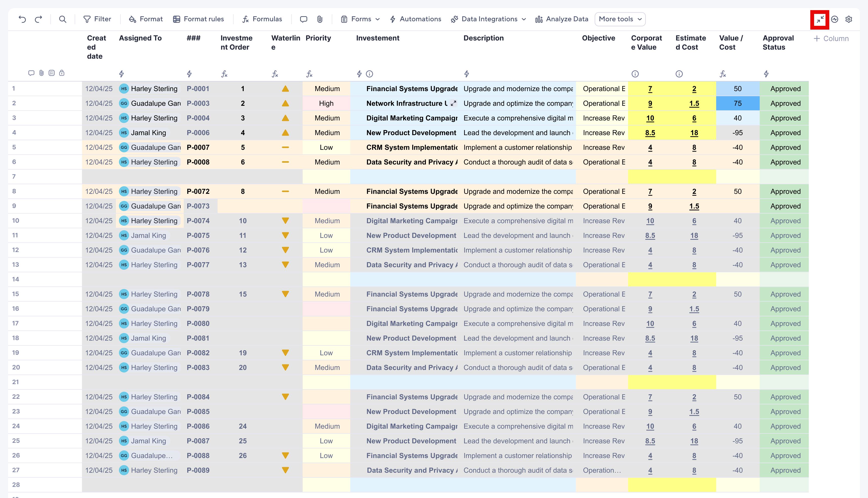868x498 pixels.
Task: Click the comment bubble toolbar icon
Action: click(x=303, y=19)
